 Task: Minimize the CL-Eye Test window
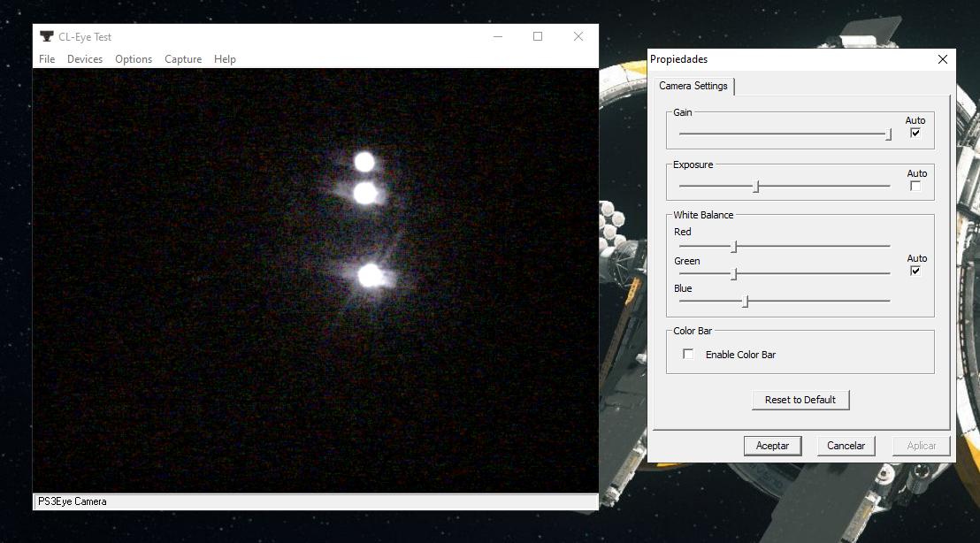click(x=497, y=36)
